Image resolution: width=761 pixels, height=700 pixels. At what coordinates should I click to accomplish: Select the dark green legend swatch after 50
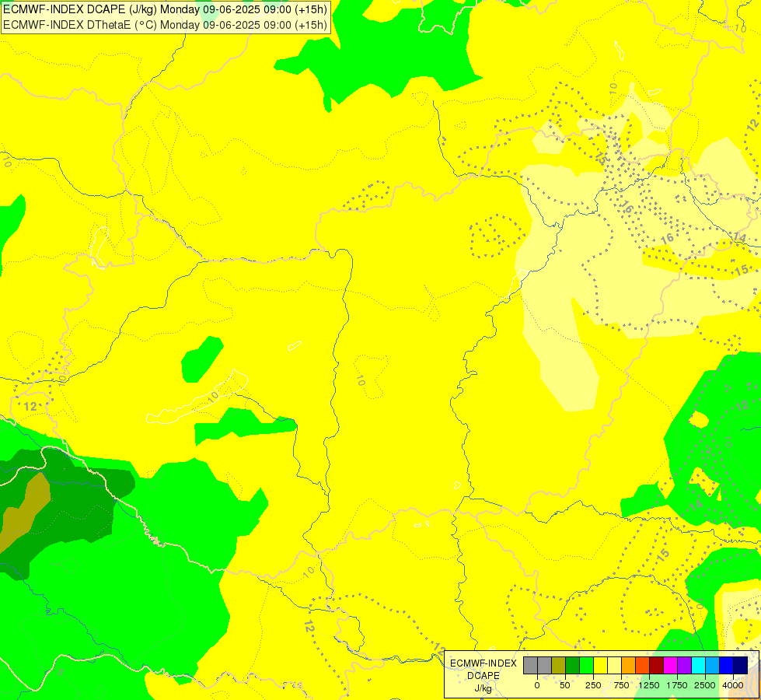(573, 666)
